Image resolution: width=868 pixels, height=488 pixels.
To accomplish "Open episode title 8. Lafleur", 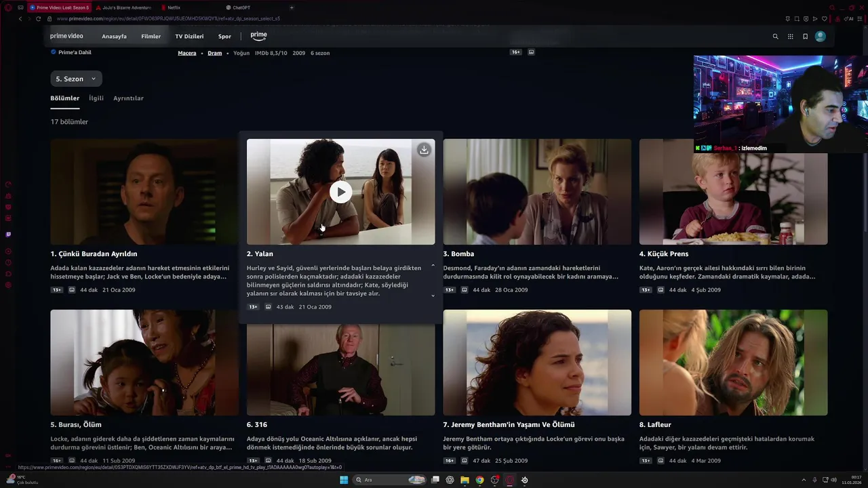I will point(656,424).
